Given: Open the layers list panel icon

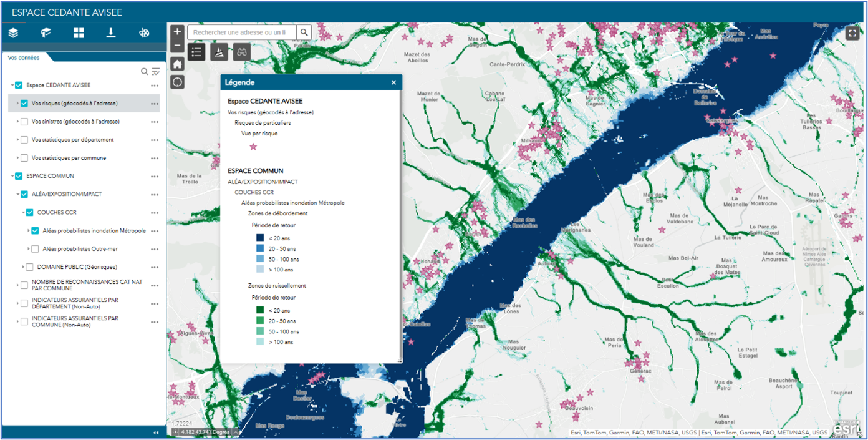Looking at the screenshot, I should (x=13, y=33).
